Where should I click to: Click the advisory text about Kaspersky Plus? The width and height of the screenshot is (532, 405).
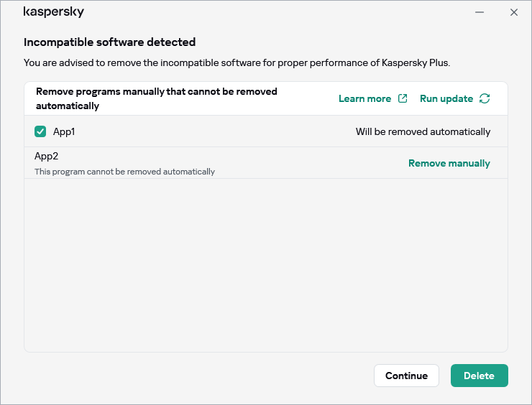click(x=237, y=62)
